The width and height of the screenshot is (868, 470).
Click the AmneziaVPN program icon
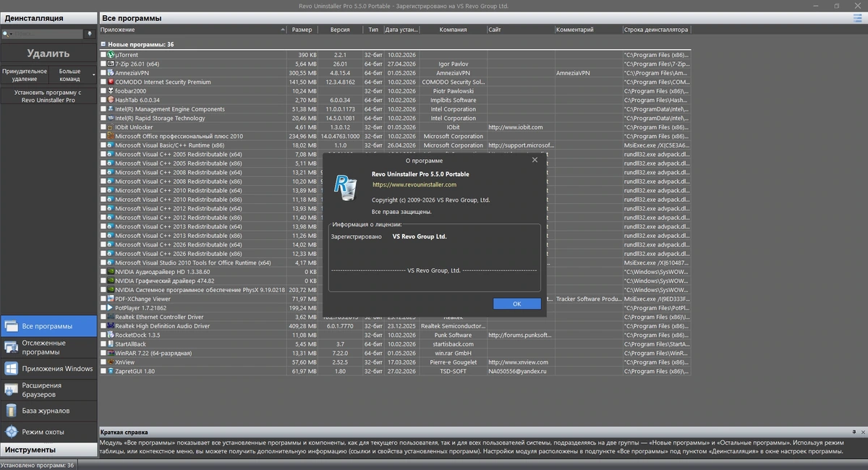[111, 73]
